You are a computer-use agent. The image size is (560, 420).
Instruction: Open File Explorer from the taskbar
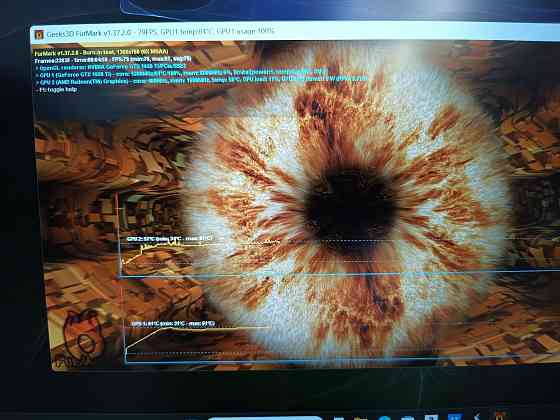[x=361, y=418]
